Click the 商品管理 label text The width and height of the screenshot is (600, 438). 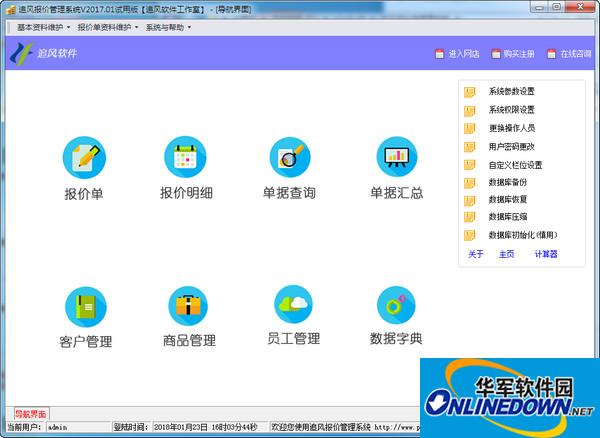pos(189,340)
